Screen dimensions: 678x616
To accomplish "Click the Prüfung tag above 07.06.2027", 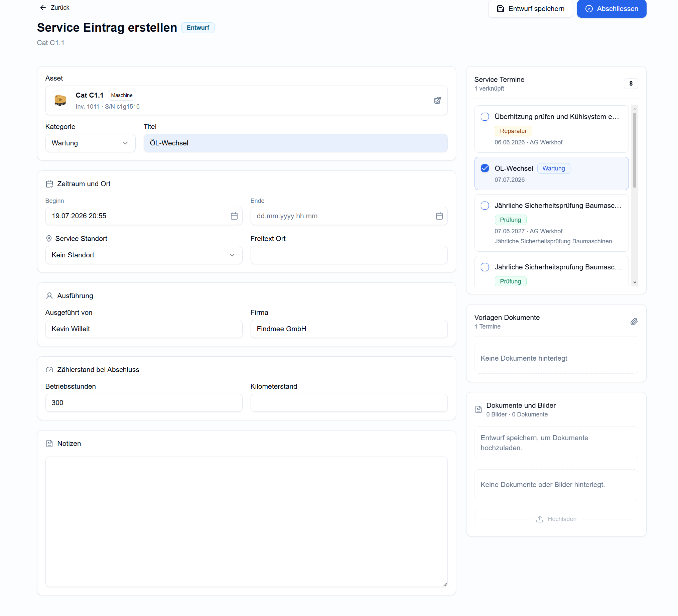I will point(510,220).
